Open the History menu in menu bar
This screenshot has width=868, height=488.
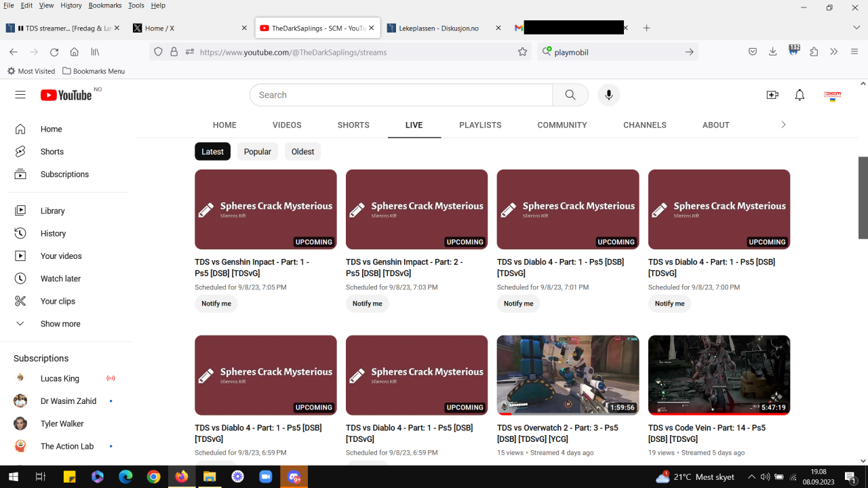pyautogui.click(x=71, y=5)
